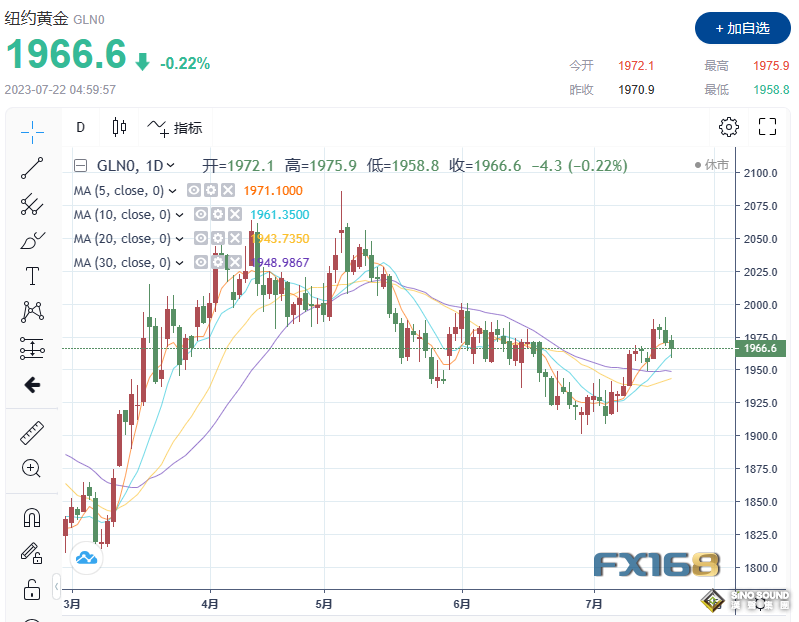The image size is (799, 622).
Task: Remove the MA 5 indicator
Action: pyautogui.click(x=228, y=191)
